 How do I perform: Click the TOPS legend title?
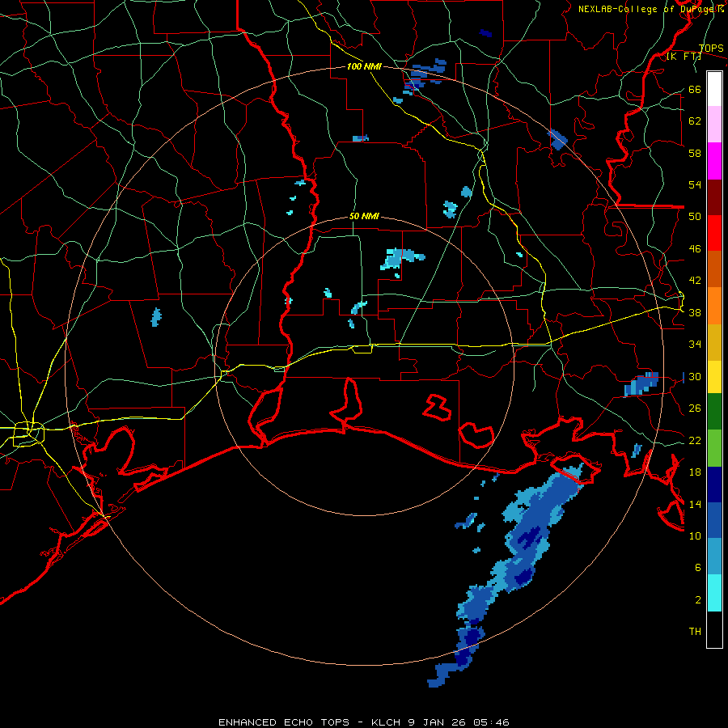click(711, 48)
